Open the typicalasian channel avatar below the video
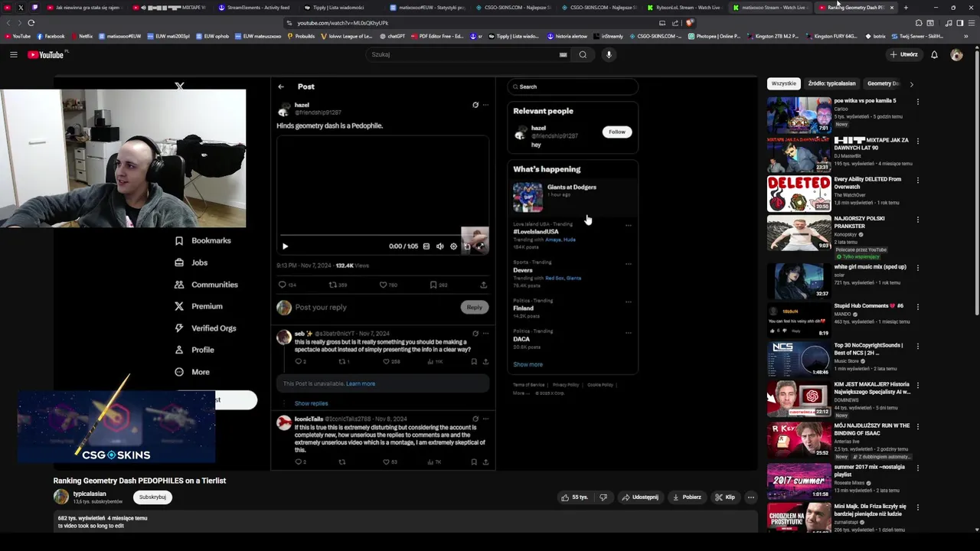 (61, 497)
